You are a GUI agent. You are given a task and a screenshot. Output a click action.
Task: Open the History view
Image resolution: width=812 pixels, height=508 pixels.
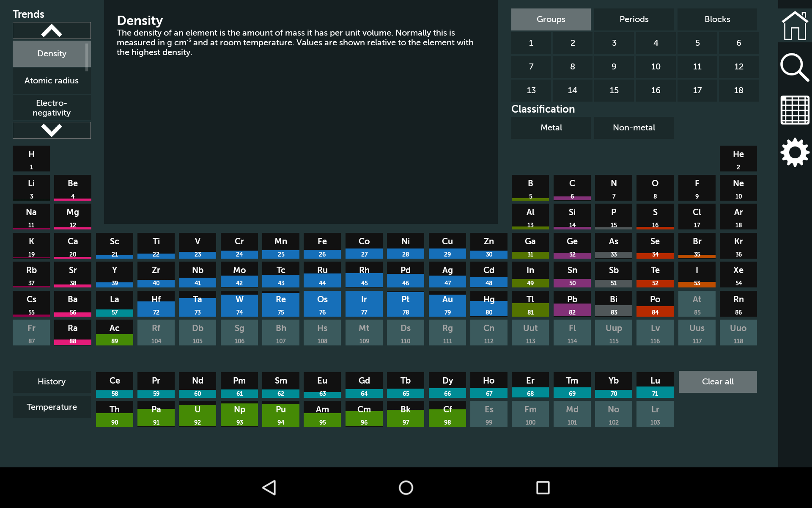pos(52,382)
